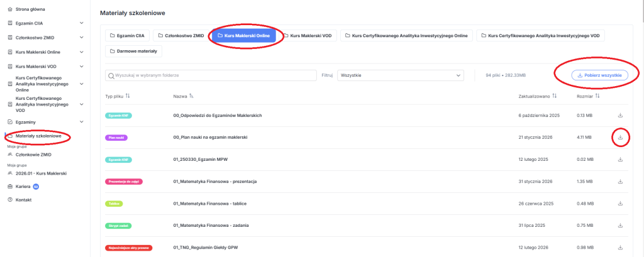Download the 00_Odpowiedzi do Egzaminów Maklerskich file
This screenshot has height=257, width=644.
tap(620, 116)
